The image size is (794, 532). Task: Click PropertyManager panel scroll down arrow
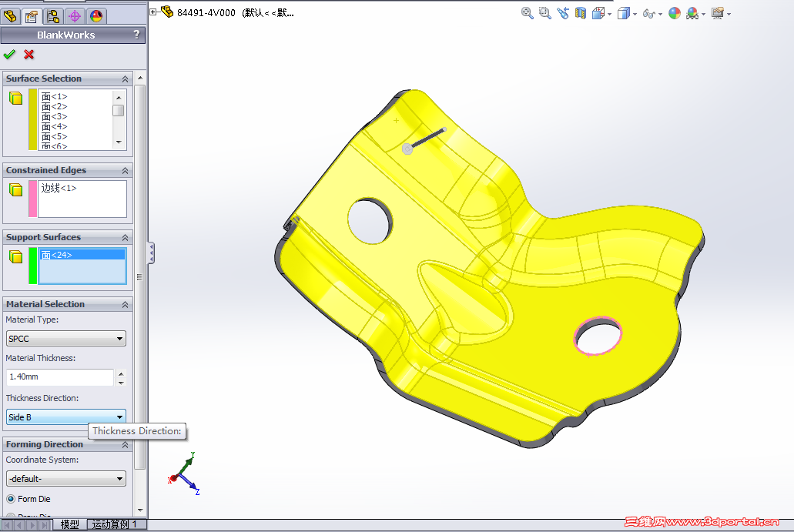coord(140,510)
